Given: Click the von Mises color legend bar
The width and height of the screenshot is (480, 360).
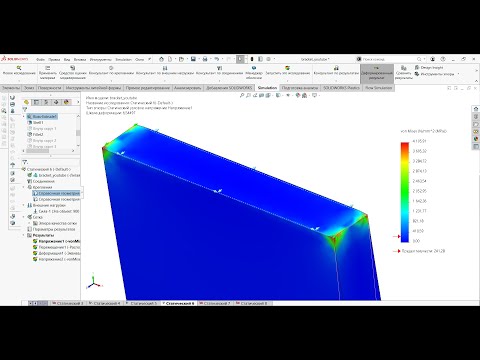Looking at the screenshot, I should click(405, 192).
